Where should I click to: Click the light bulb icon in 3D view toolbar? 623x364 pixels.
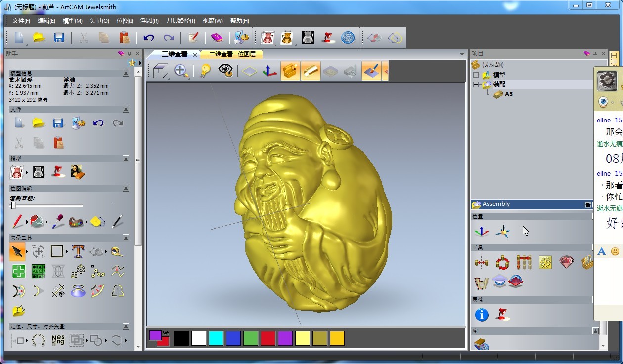205,71
